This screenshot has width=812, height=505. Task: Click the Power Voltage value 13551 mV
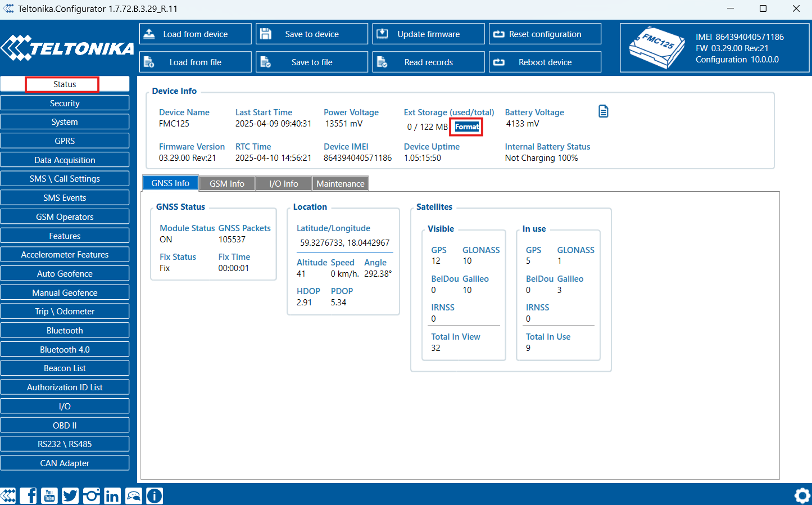pos(344,124)
